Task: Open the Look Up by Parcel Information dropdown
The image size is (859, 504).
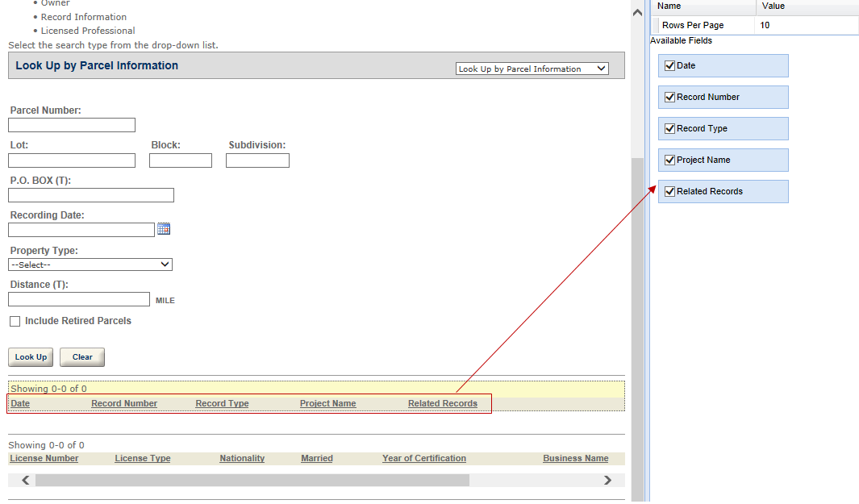Action: [x=532, y=69]
